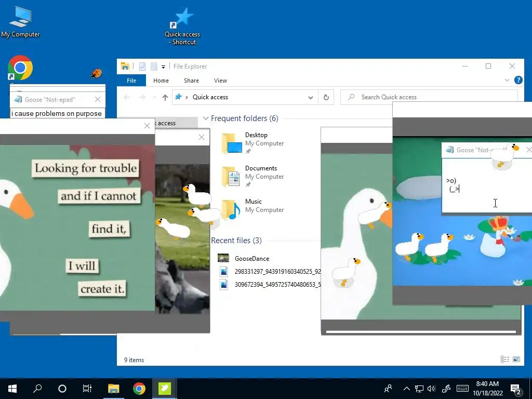Click inside the right Goose Not-epad text area
Image resolution: width=532 pixels, height=399 pixels.
(487, 185)
